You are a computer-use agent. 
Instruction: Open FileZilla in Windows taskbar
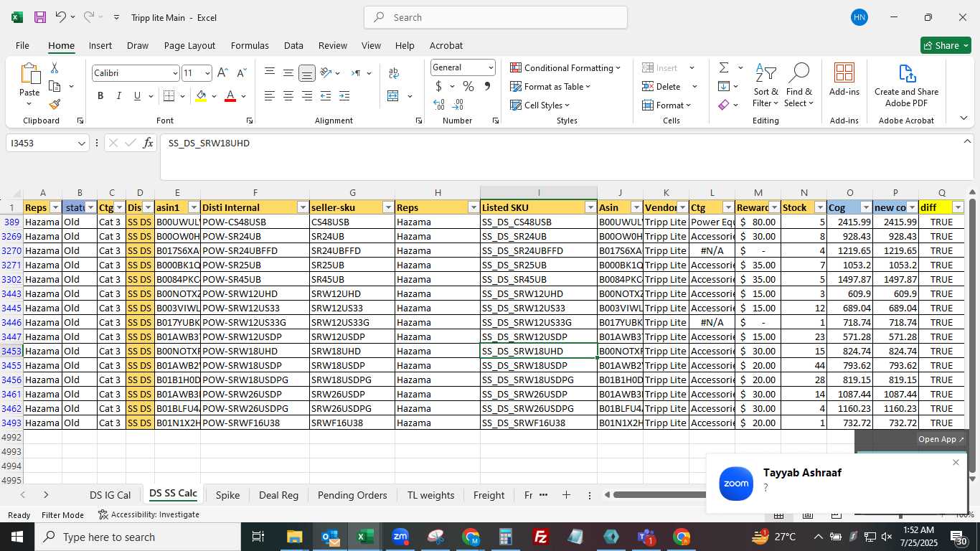tap(541, 537)
